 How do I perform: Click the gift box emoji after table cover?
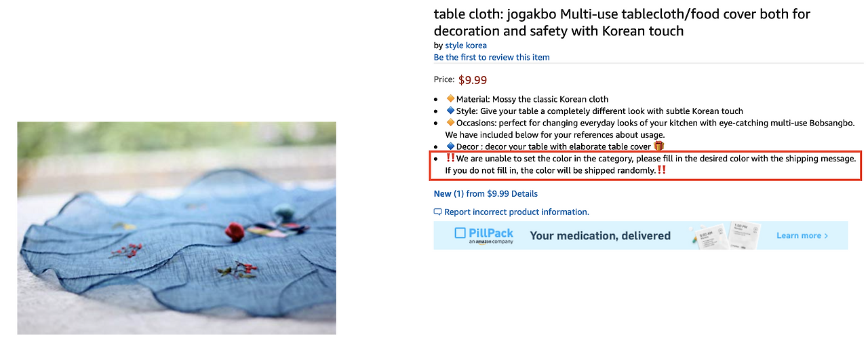tap(658, 146)
